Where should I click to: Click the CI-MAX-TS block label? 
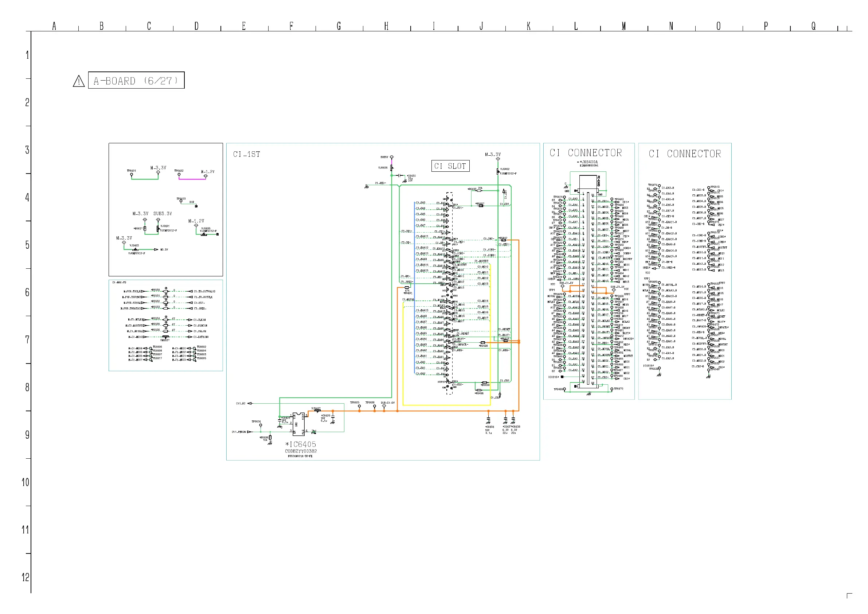click(x=119, y=282)
